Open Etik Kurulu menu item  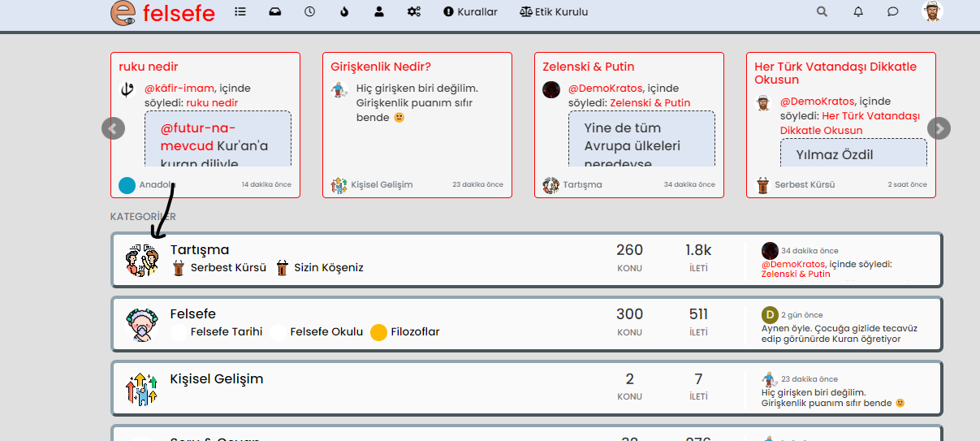click(x=554, y=12)
